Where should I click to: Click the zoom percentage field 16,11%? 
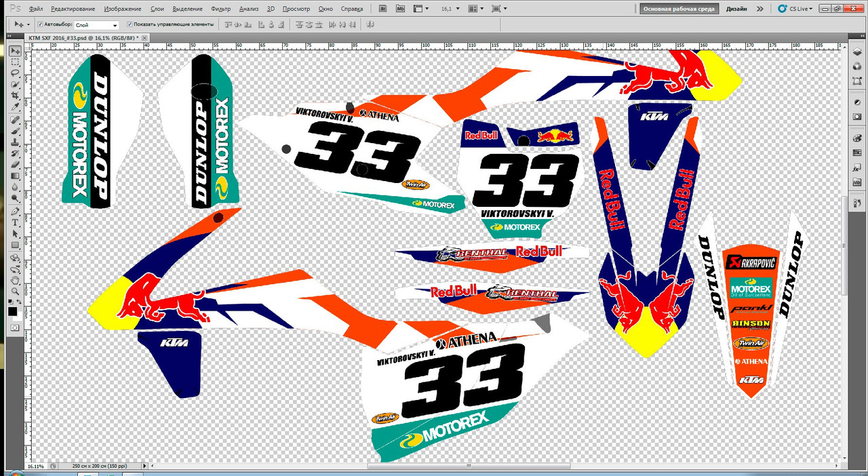tap(37, 467)
